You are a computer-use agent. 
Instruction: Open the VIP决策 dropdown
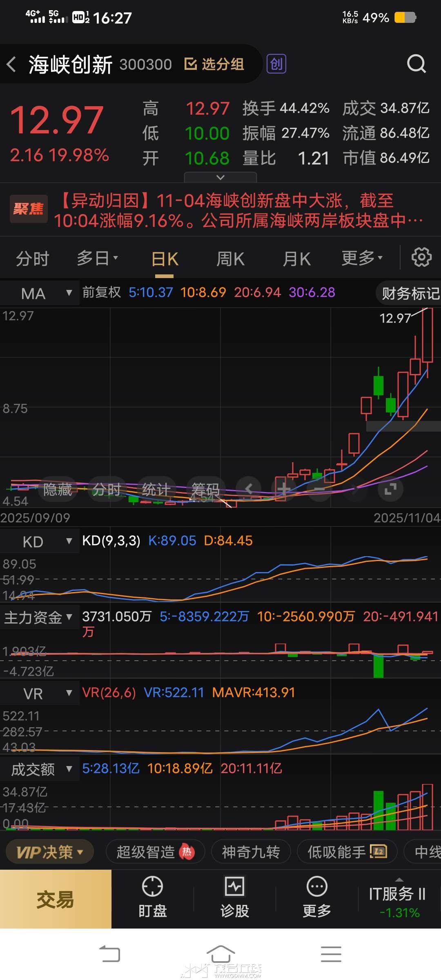click(x=49, y=852)
